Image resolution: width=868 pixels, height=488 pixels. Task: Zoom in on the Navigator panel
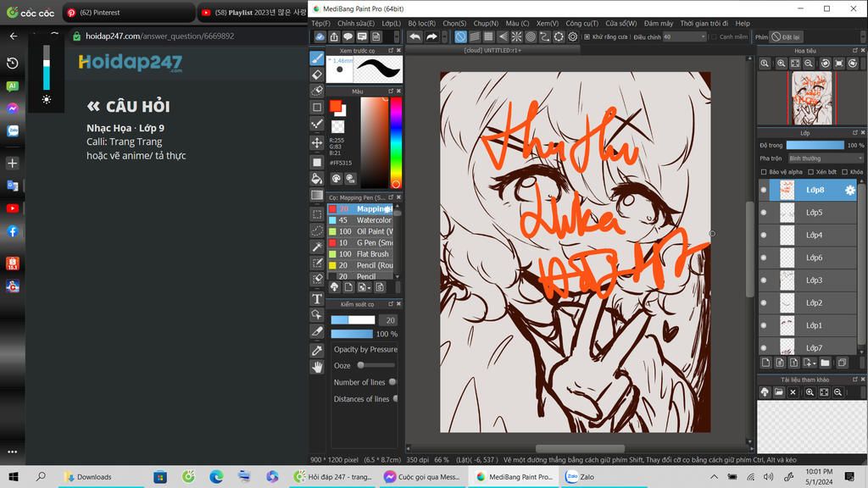[x=781, y=64]
